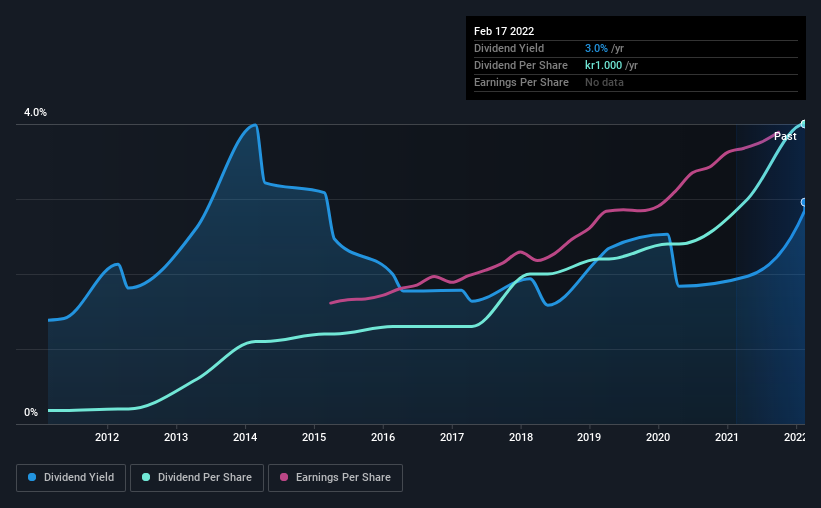Toggle the Dividend Per Share legend button
821x508 pixels.
point(197,478)
